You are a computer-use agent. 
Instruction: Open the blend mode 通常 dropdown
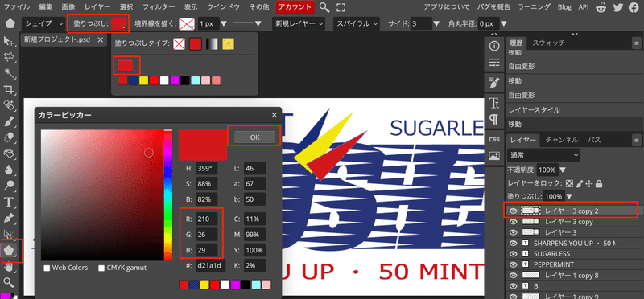(x=544, y=155)
